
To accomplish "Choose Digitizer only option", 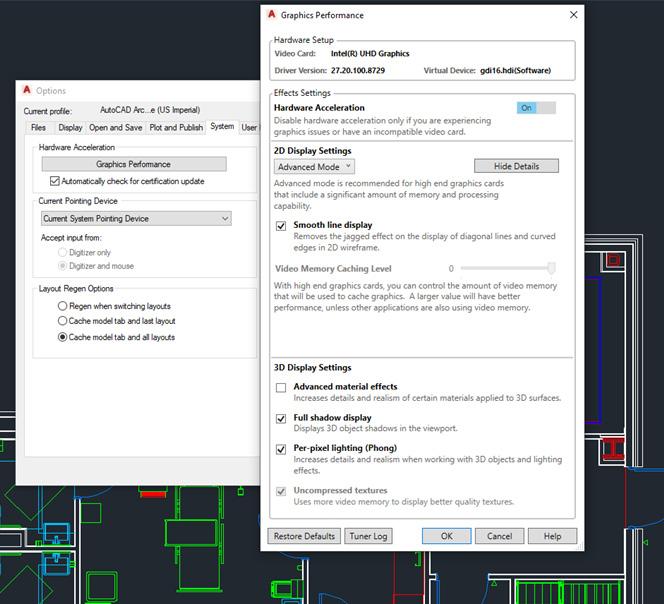I will click(x=62, y=252).
